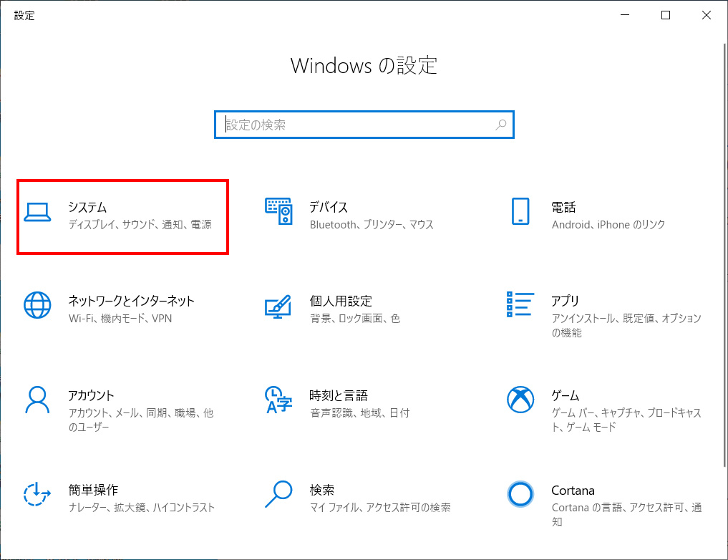
Task: Open 電話 settings title
Action: (x=563, y=207)
